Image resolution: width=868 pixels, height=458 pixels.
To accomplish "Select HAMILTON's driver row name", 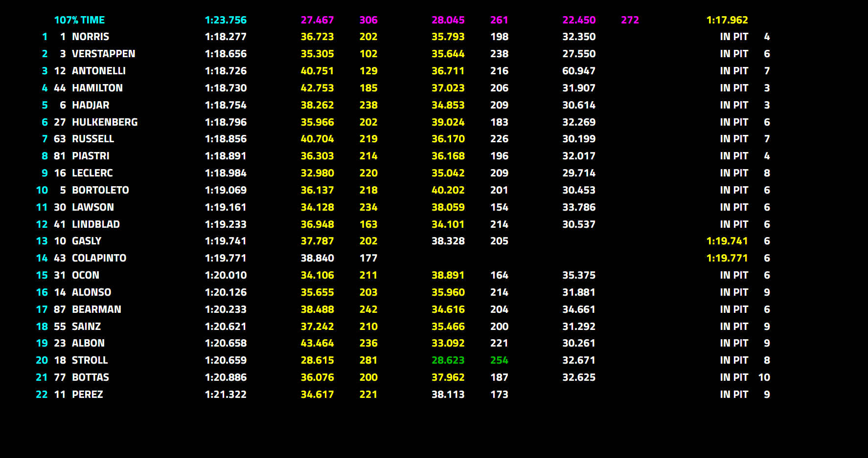I will pyautogui.click(x=97, y=88).
